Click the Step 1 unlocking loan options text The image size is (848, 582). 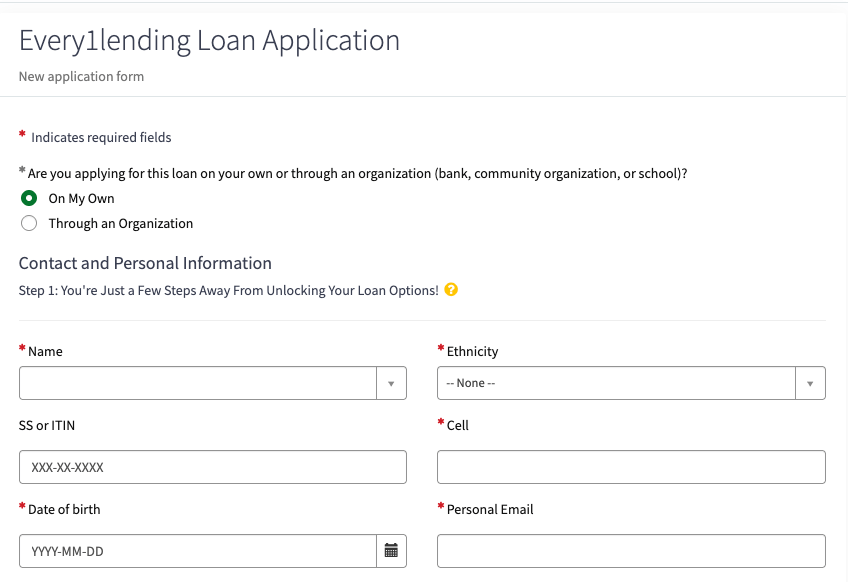coord(230,289)
